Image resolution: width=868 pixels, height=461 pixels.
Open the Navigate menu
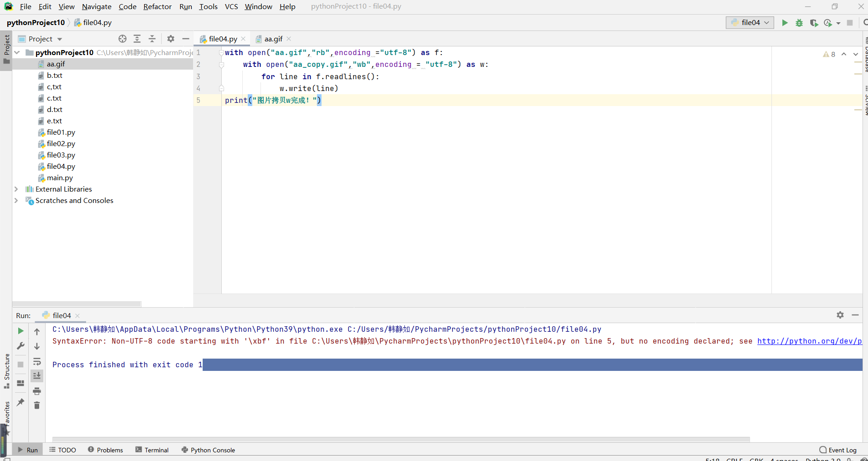tap(97, 6)
